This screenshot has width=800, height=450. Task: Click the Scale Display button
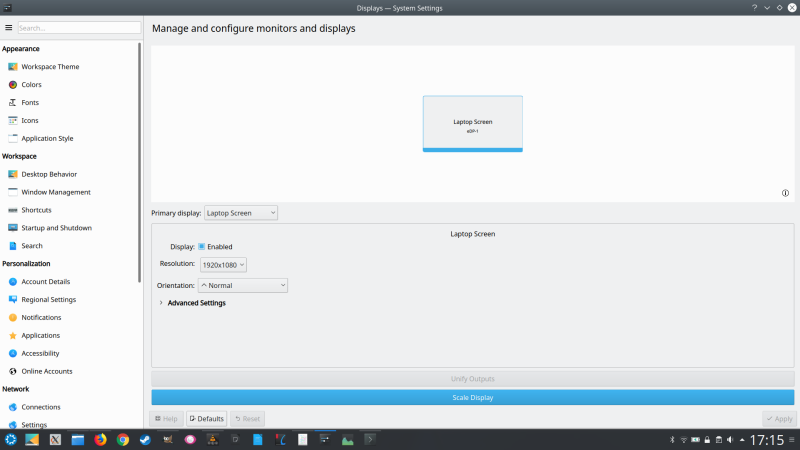click(472, 397)
